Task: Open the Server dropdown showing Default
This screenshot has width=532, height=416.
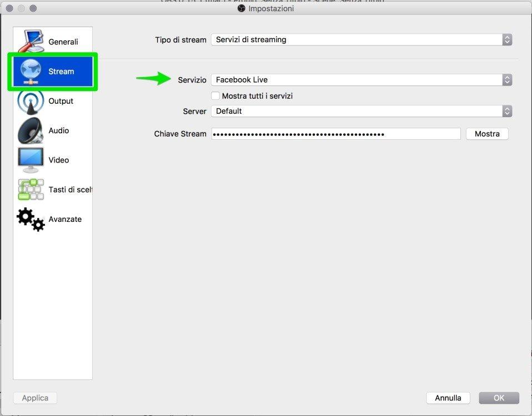Action: 362,111
